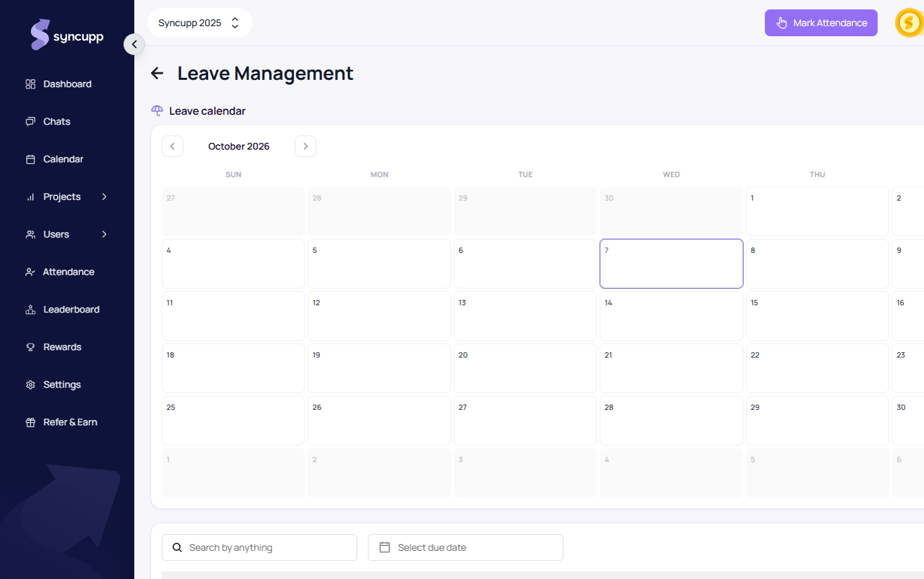Viewport: 924px width, 579px height.
Task: Select October 12 on the calendar
Action: 379,316
